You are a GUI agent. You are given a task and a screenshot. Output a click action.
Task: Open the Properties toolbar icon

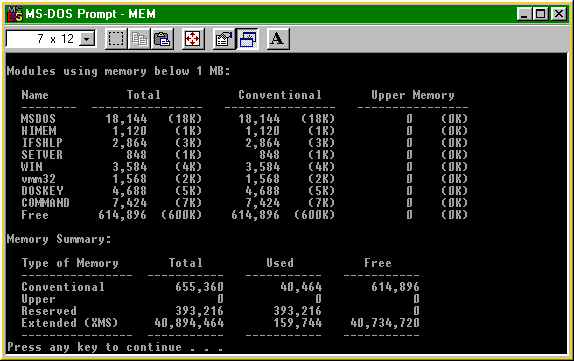(224, 39)
